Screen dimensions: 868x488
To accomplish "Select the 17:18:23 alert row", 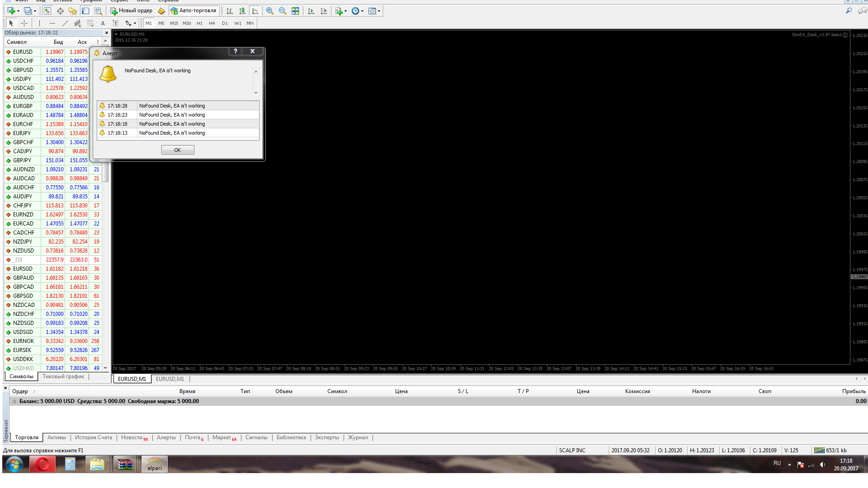I will [178, 115].
